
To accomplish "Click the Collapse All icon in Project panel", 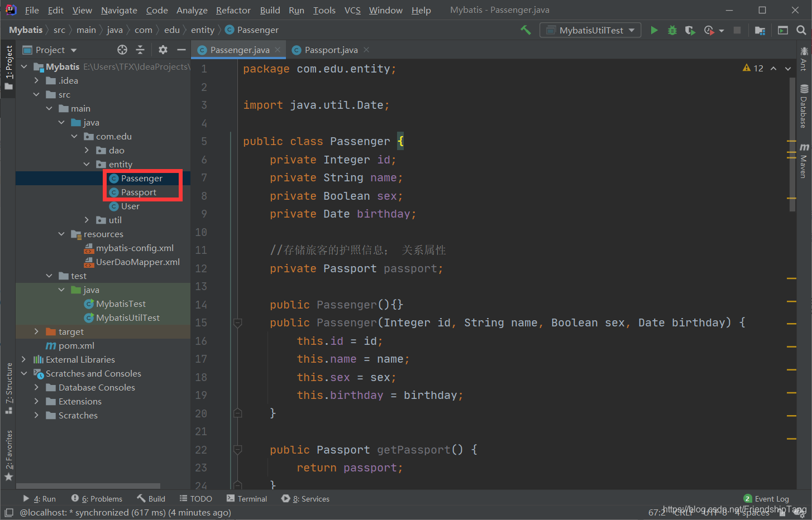I will [140, 50].
